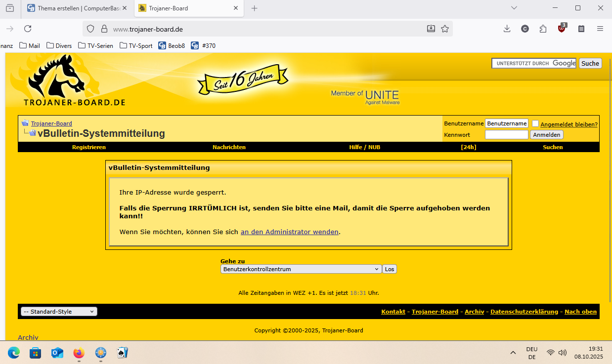Open the Beob8 bookmark
The image size is (612, 364).
tap(172, 45)
